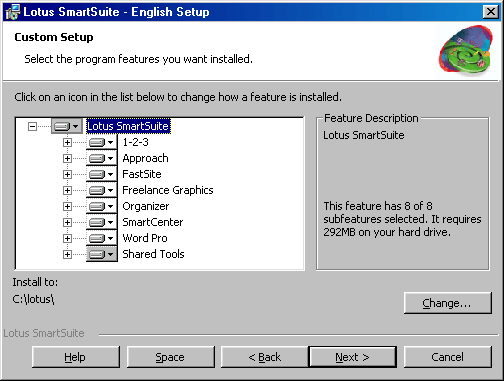Click the drive icon beside Shared Tools
The width and height of the screenshot is (504, 381).
102,254
